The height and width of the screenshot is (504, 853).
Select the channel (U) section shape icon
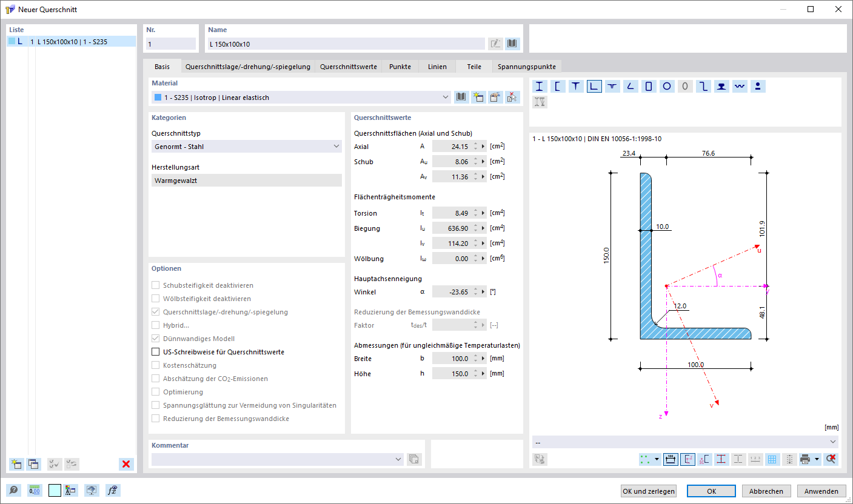point(558,86)
